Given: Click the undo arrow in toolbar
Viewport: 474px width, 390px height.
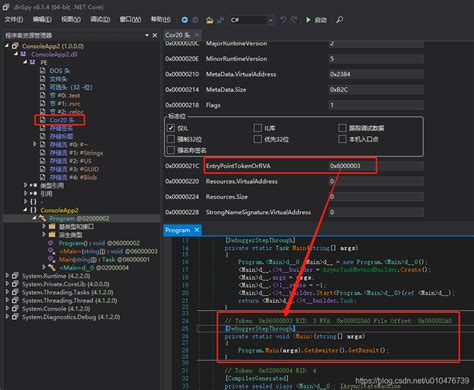Looking at the screenshot, I should 283,20.
